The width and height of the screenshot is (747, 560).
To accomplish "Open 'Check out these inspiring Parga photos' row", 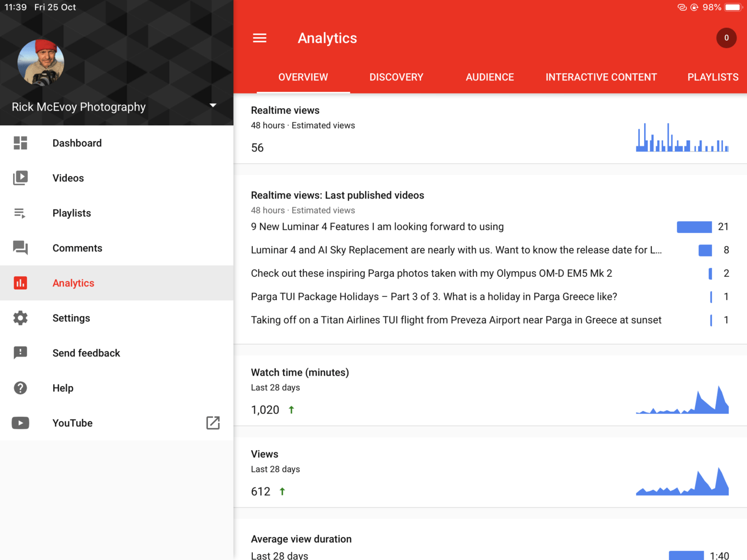I will click(490, 273).
